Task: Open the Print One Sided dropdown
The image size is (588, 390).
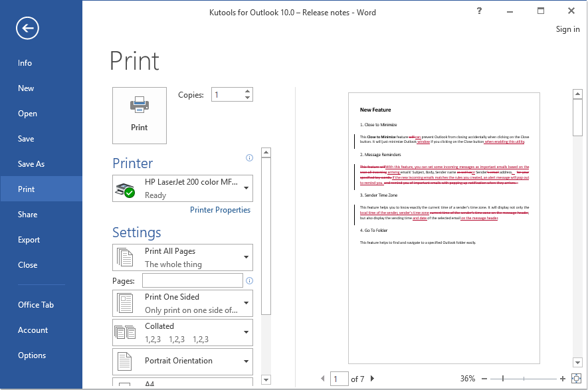Action: 182,303
